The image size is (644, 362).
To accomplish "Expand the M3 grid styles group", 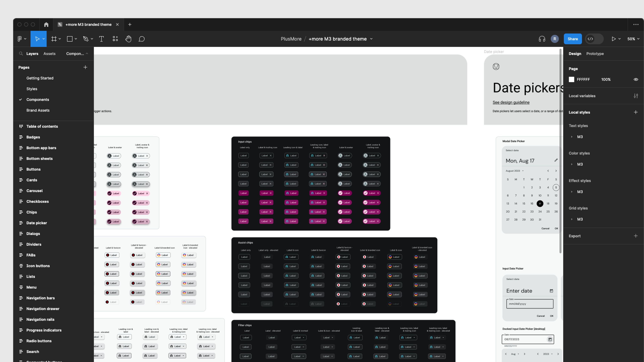I will (x=572, y=219).
